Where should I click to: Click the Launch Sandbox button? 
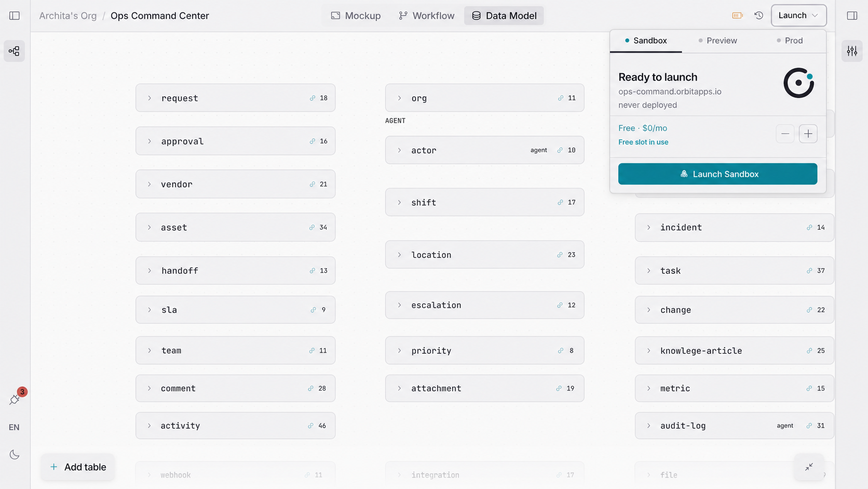[717, 174]
